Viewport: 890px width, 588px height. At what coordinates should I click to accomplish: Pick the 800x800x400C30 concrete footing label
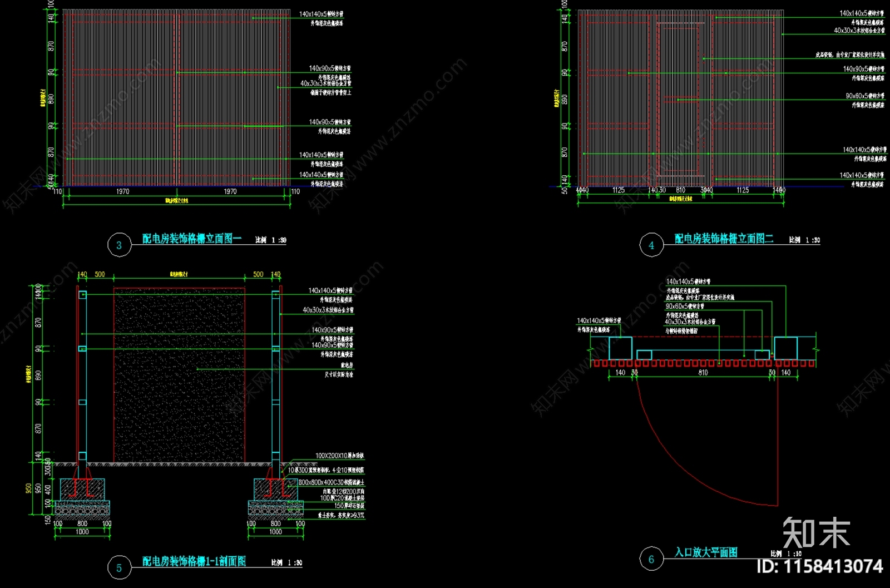pyautogui.click(x=331, y=482)
